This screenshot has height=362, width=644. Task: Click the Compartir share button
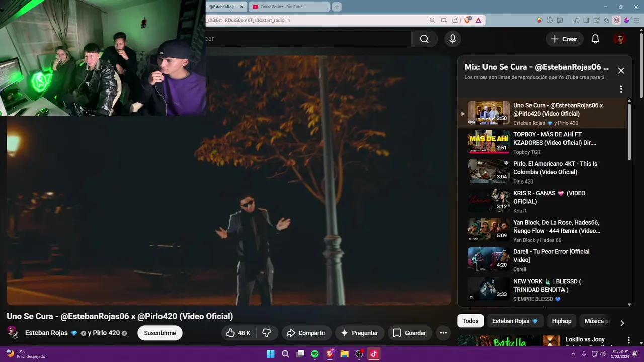tap(306, 333)
